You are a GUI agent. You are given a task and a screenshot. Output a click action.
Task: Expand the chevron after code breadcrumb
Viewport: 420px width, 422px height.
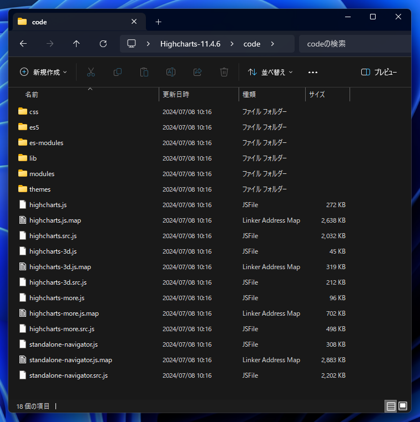point(272,44)
